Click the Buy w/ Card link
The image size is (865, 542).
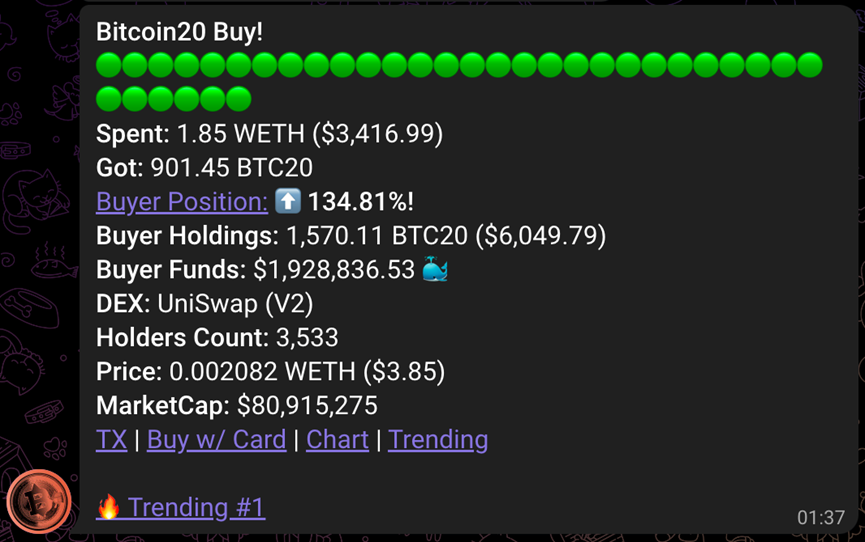(216, 440)
